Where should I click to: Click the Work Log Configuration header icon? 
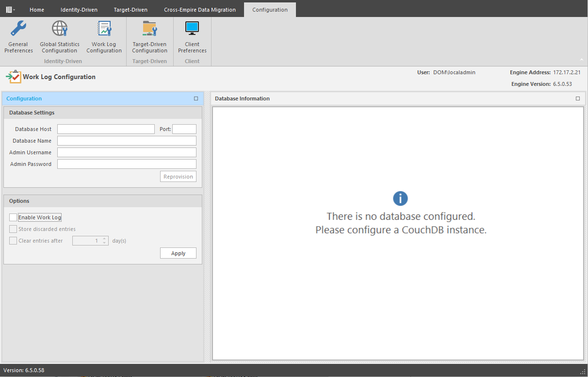13,77
